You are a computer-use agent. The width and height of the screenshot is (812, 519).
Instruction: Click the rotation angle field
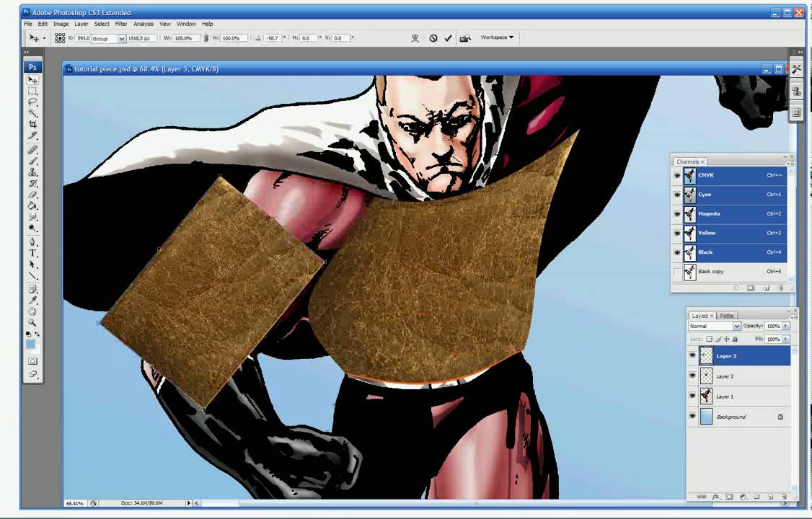point(273,38)
